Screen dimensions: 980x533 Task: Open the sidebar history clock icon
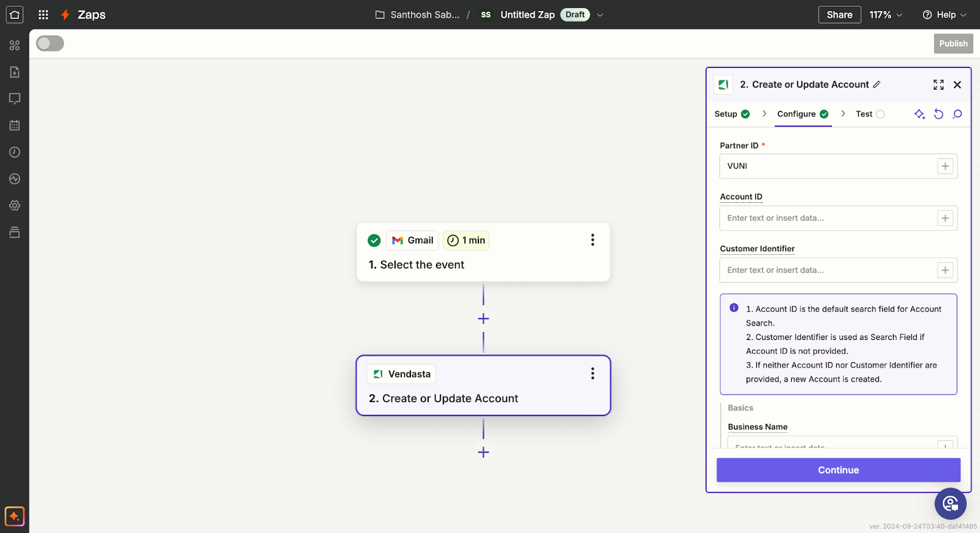(x=15, y=152)
